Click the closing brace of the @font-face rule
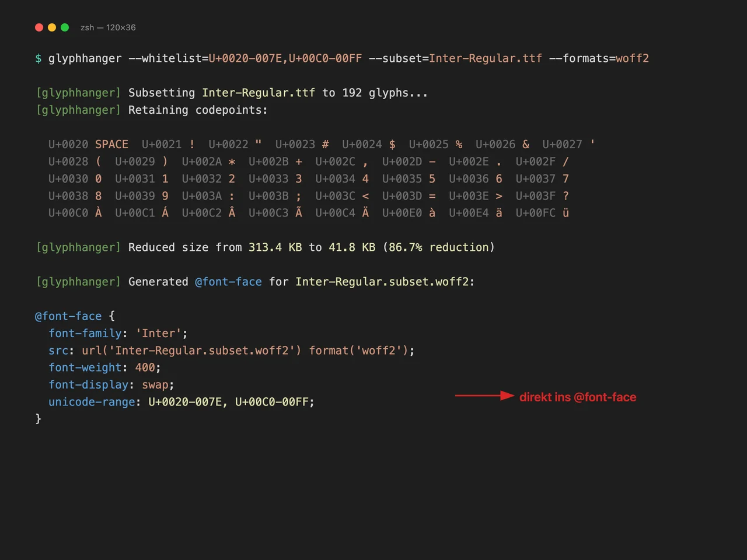This screenshot has width=747, height=560. point(39,419)
